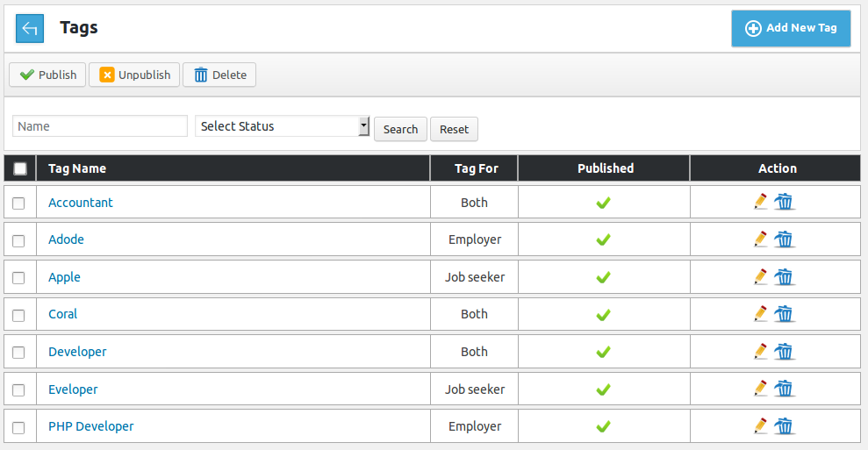The width and height of the screenshot is (868, 450).
Task: Click pencil edit icon for Apple tag
Action: [761, 276]
